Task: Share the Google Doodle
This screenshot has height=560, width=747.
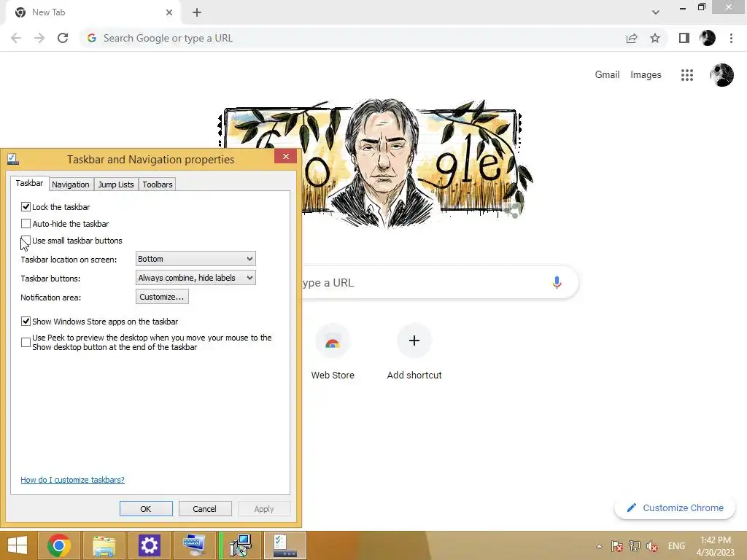Action: click(x=514, y=209)
